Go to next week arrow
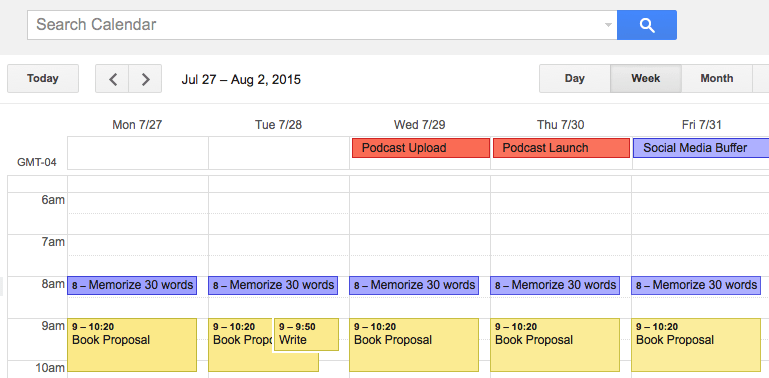Viewport: 769px width, 378px height. point(145,78)
